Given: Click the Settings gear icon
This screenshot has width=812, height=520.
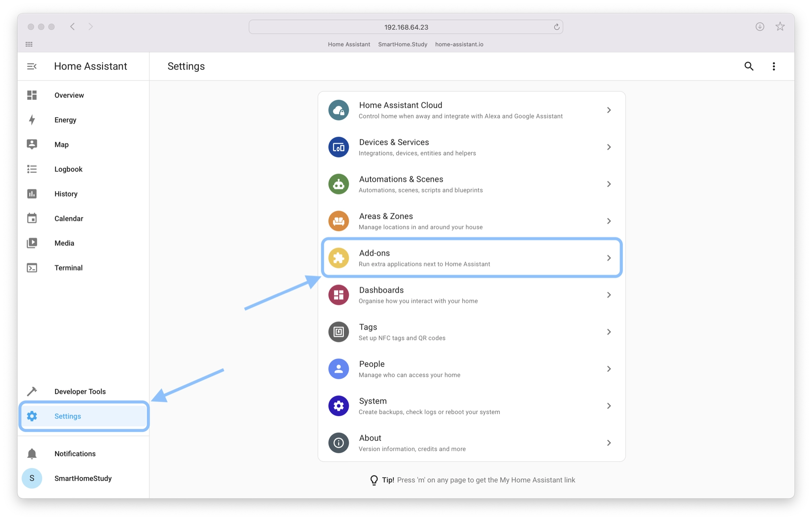Looking at the screenshot, I should coord(32,416).
